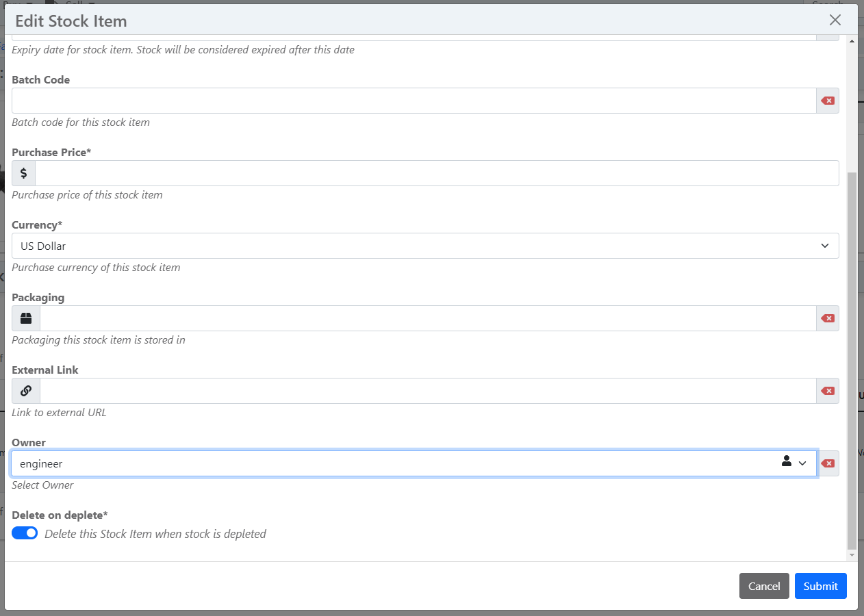Clear the External Link field
Image resolution: width=864 pixels, height=616 pixels.
tap(827, 391)
